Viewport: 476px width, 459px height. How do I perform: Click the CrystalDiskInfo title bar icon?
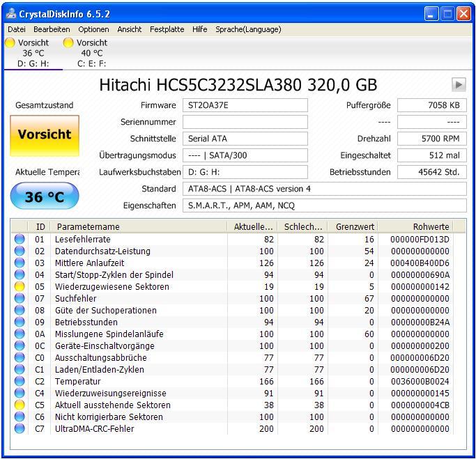12,14
